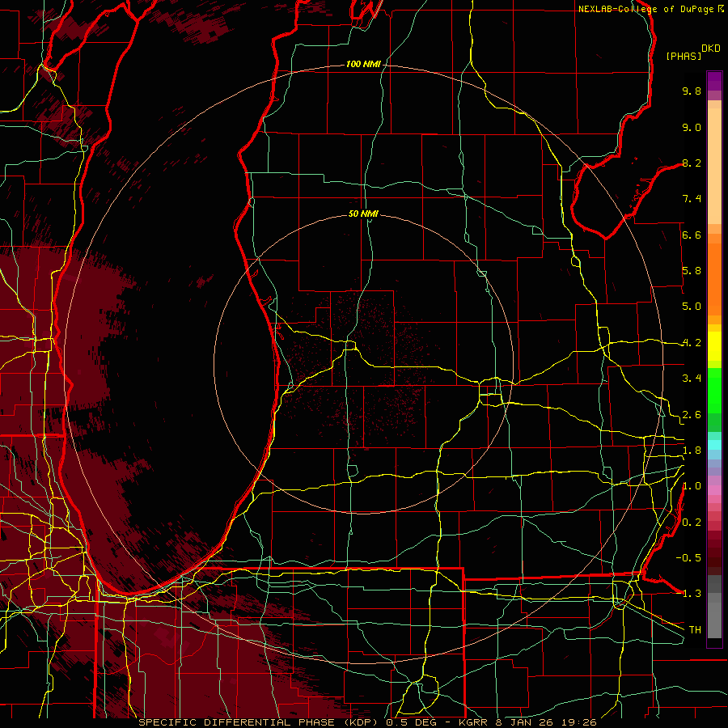The width and height of the screenshot is (728, 728).
Task: Click the 0.2 scale value
Action: (x=692, y=523)
